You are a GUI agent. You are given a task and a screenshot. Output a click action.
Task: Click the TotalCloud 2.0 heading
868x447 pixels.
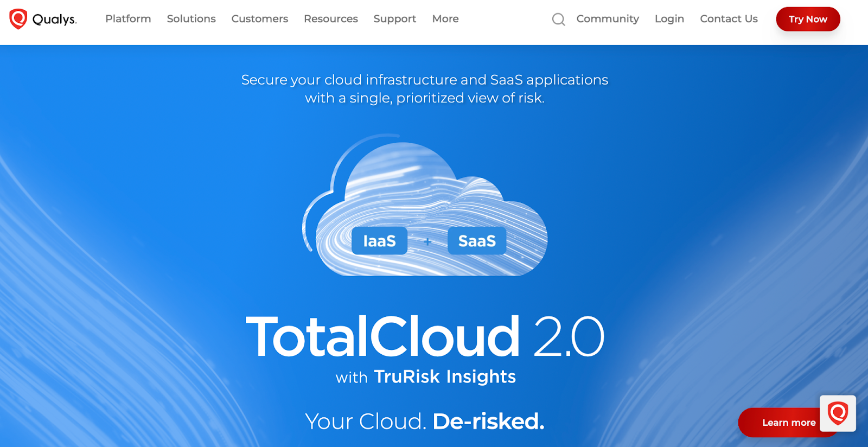[425, 336]
